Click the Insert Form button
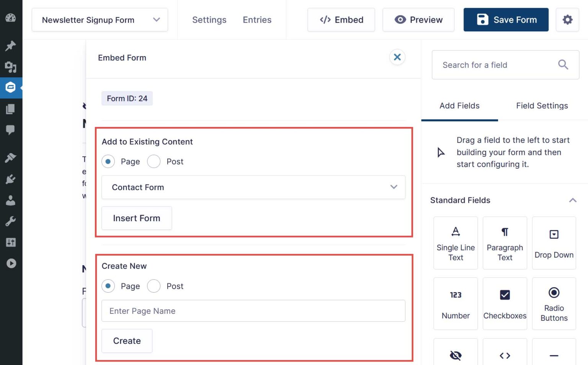This screenshot has width=588, height=365. coord(136,218)
